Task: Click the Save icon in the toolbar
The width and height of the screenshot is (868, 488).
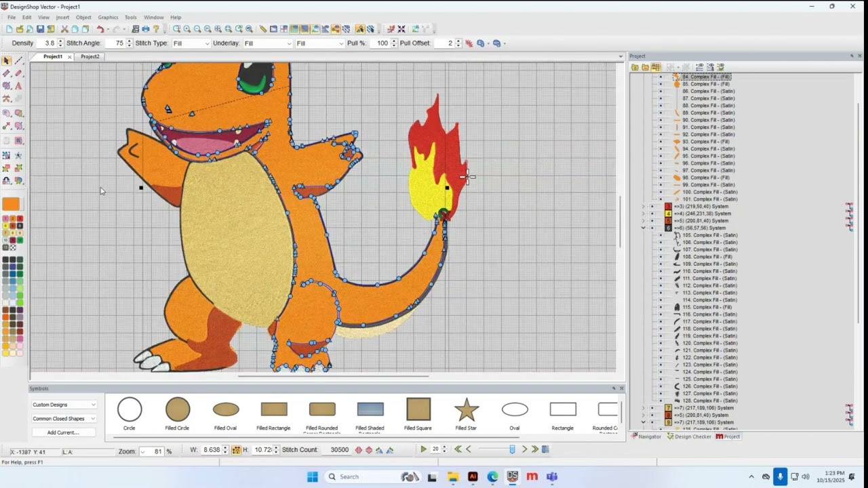Action: (40, 29)
